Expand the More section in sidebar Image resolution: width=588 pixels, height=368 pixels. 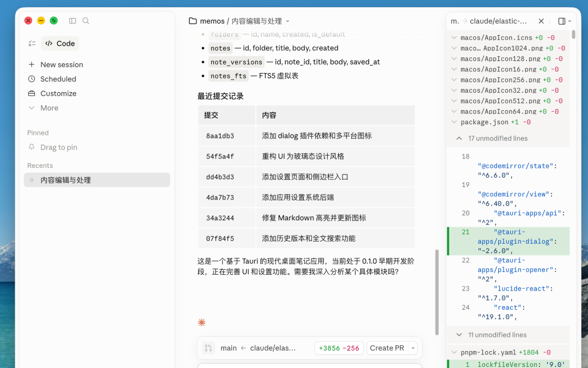pyautogui.click(x=49, y=108)
